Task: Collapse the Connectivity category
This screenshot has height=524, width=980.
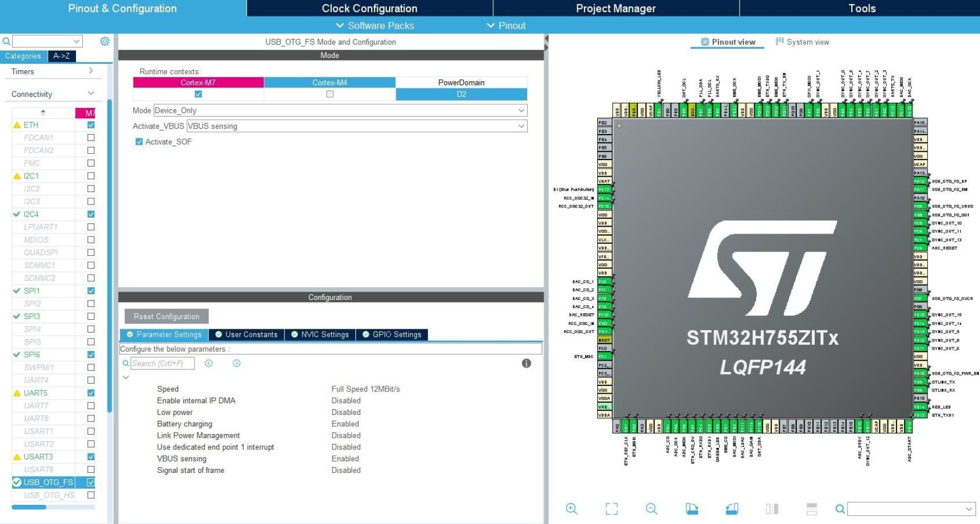Action: click(91, 94)
